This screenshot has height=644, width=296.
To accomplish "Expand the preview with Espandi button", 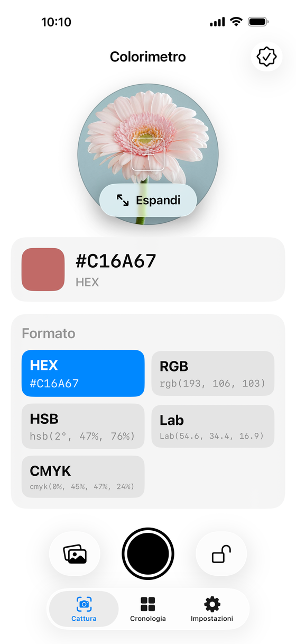I will click(148, 201).
